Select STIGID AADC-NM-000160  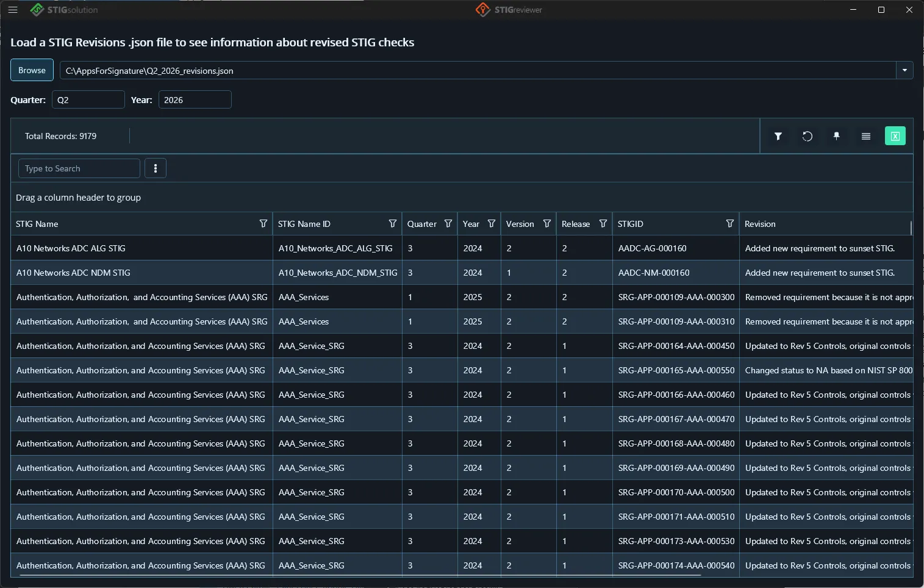point(654,273)
